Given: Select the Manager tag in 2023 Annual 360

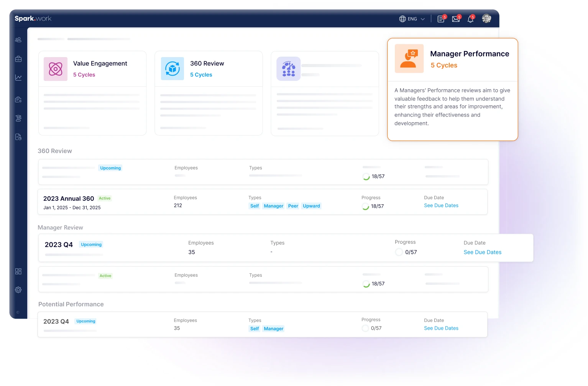Looking at the screenshot, I should coord(274,206).
